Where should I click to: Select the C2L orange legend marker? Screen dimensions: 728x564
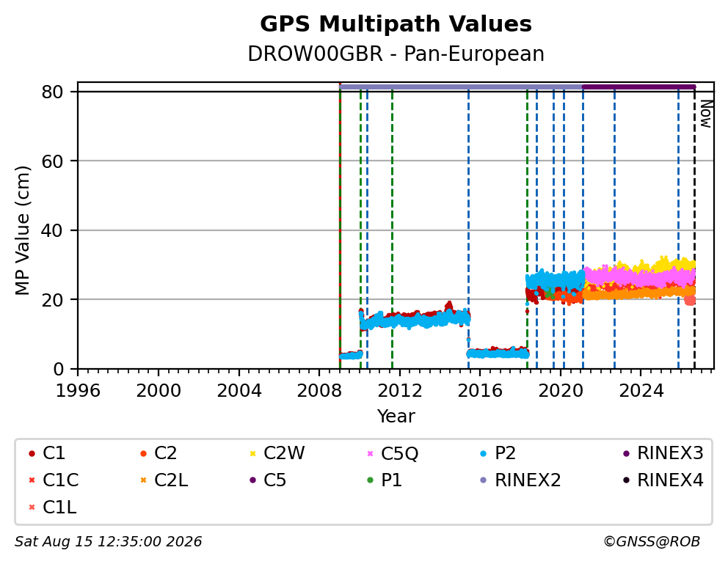pos(143,480)
